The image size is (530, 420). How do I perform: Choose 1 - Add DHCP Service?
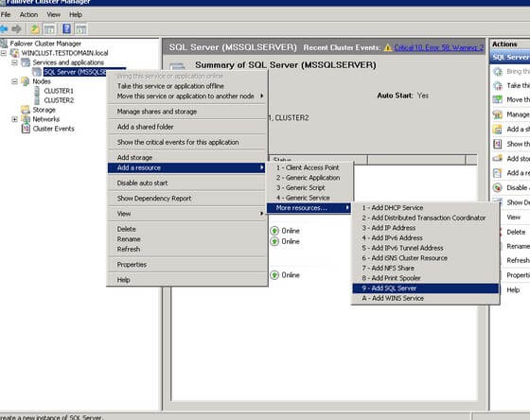click(426, 208)
